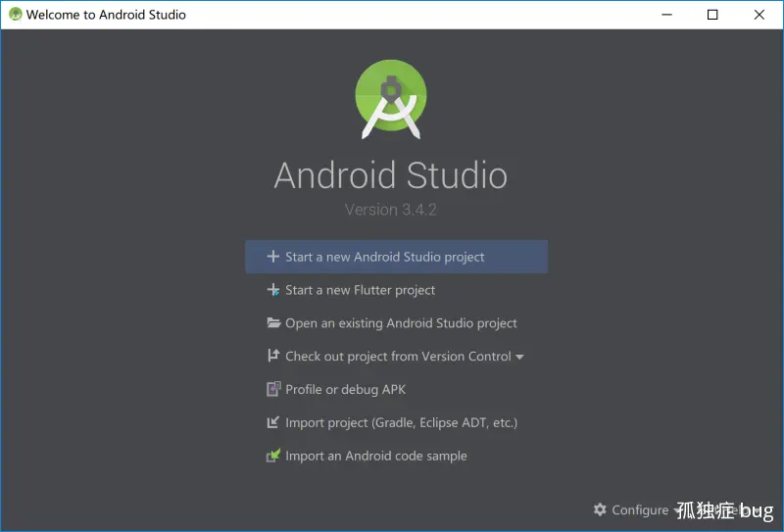784x532 pixels.
Task: Click the Import project arrow icon
Action: click(x=273, y=422)
